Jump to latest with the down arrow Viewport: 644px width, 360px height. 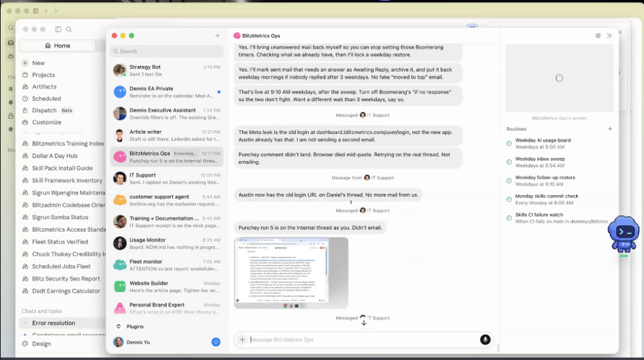pos(364,323)
